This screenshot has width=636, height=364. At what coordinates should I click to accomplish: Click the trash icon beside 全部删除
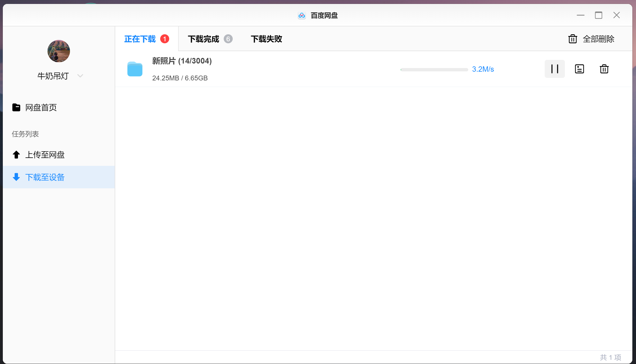(572, 39)
